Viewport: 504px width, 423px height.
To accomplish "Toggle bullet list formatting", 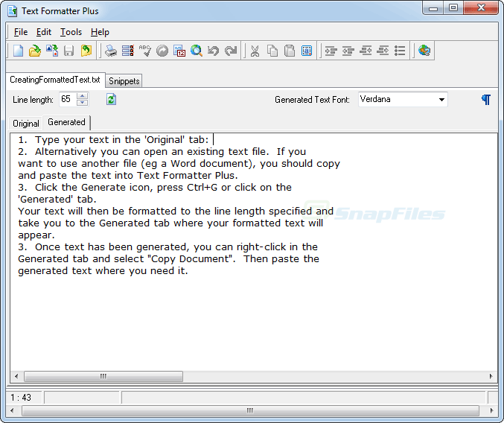I will point(400,51).
